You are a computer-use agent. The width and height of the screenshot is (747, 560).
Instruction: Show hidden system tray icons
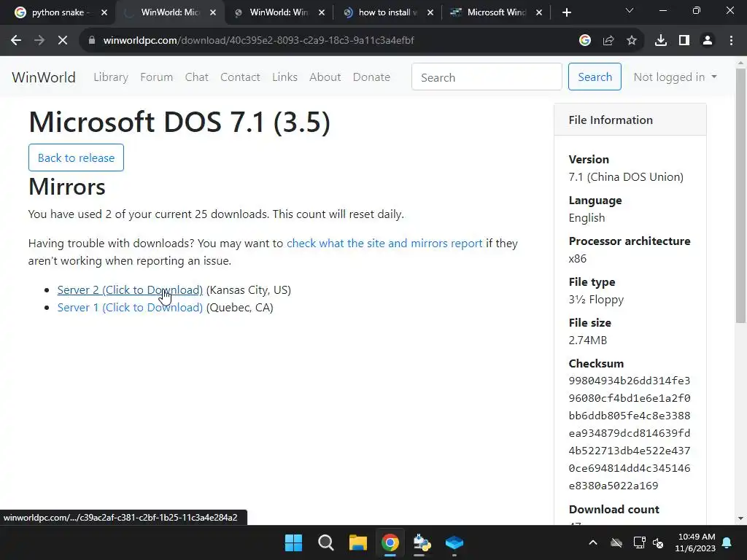point(593,542)
